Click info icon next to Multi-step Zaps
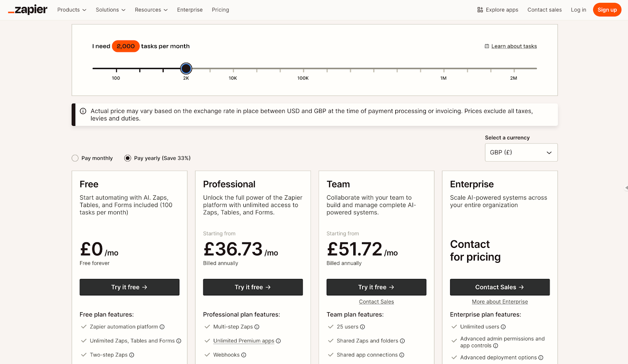The height and width of the screenshot is (364, 628). pyautogui.click(x=257, y=327)
